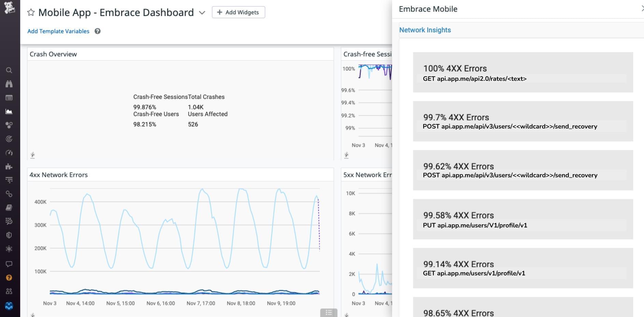Select the 99.58% 4XX Errors PUT card
This screenshot has height=317, width=644.
[x=523, y=219]
